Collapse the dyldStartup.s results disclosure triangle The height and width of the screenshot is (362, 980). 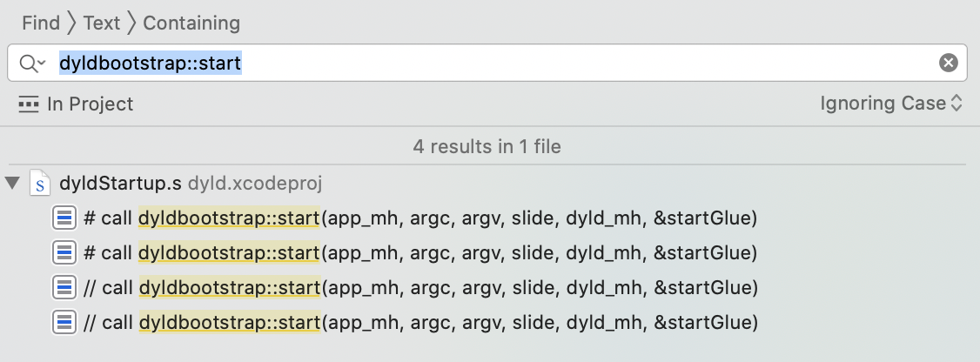click(x=12, y=184)
